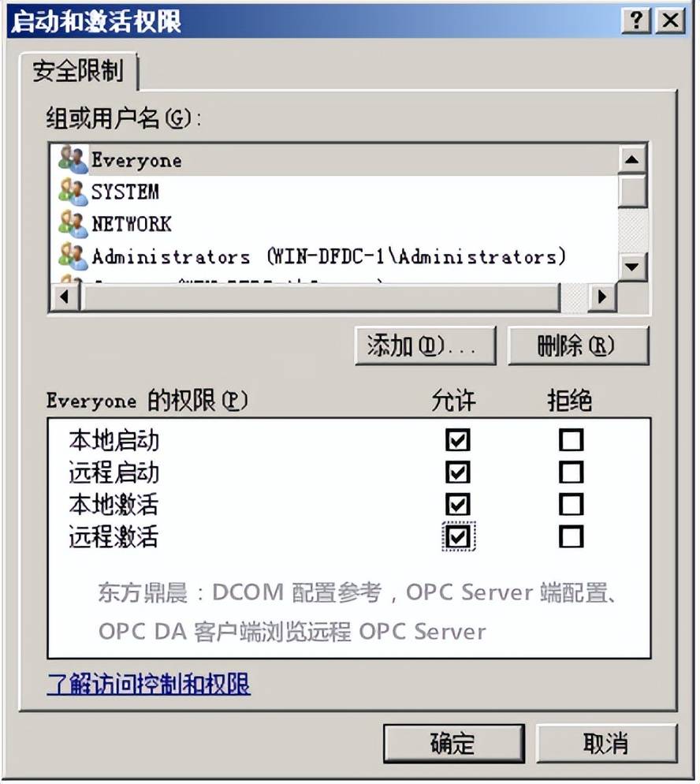Click the SYSTEM account user icon
Viewport: 700px width, 784px height.
pos(73,192)
